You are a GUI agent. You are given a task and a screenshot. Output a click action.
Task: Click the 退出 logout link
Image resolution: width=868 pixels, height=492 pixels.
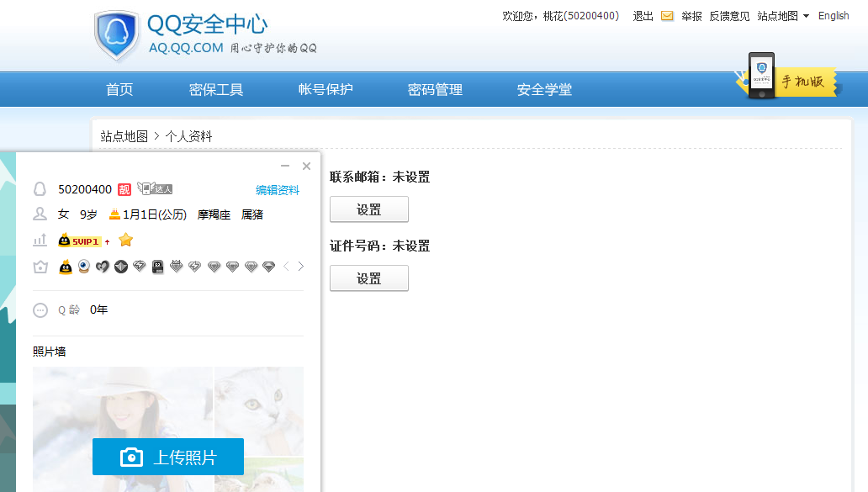(643, 16)
